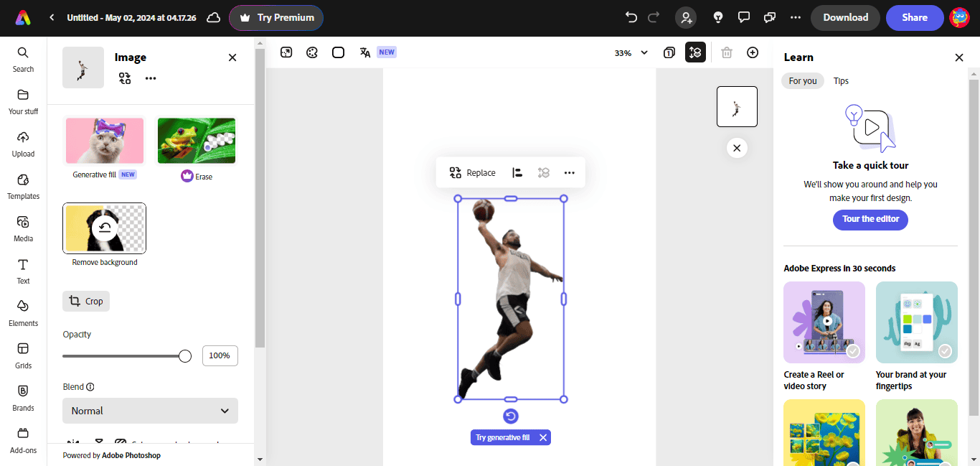
Task: Redo the last undone action
Action: (x=654, y=17)
